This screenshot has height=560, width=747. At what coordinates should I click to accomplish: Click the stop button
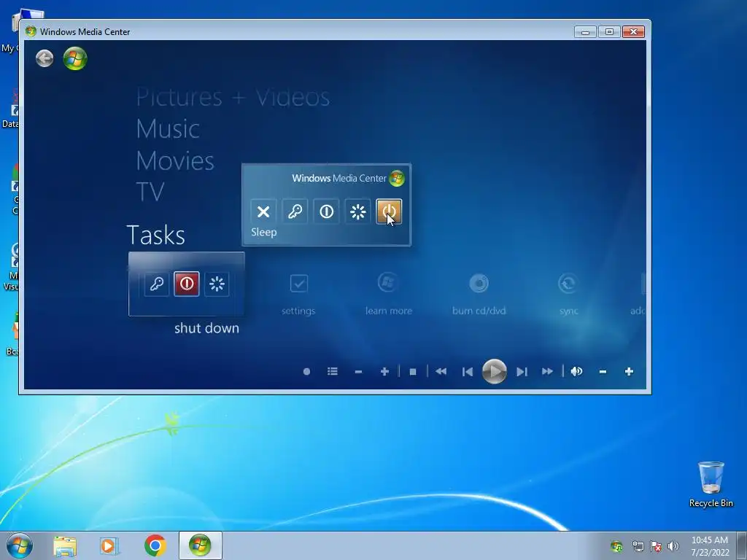coord(413,371)
